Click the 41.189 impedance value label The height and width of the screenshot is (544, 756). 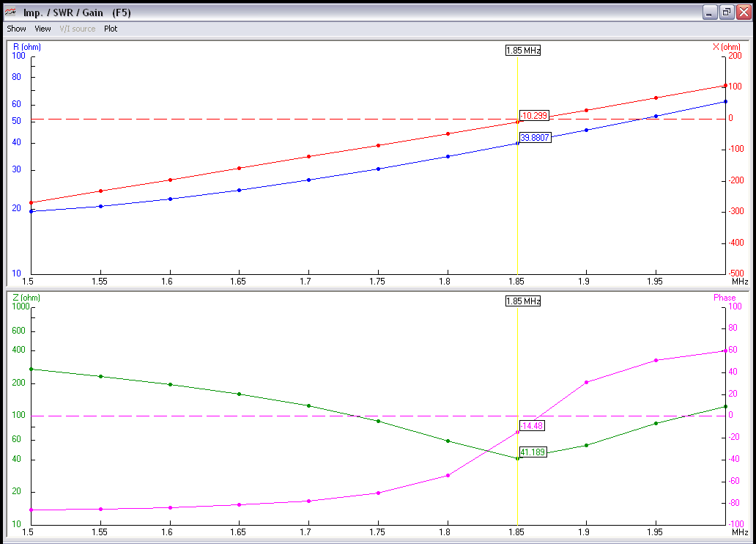coord(533,452)
